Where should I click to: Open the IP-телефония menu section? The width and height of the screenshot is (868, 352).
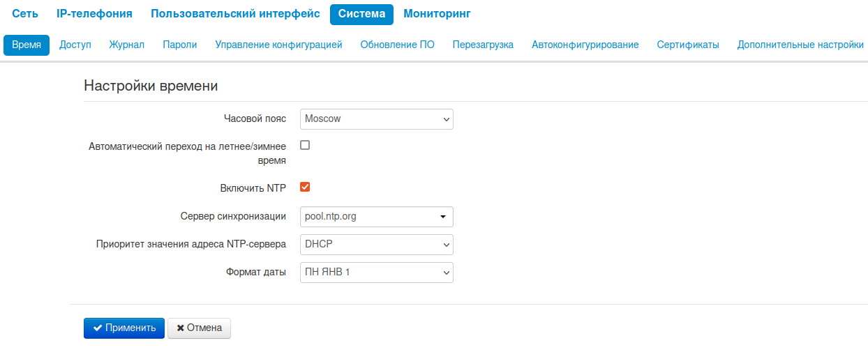click(94, 14)
